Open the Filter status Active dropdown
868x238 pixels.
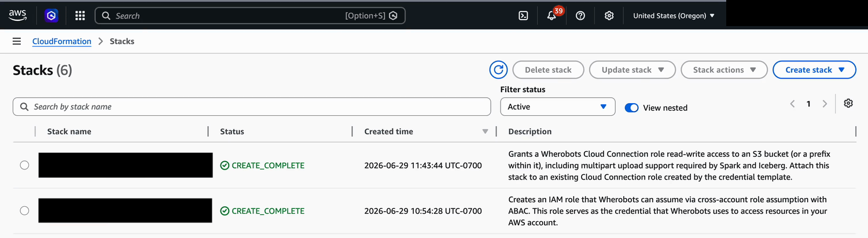558,107
